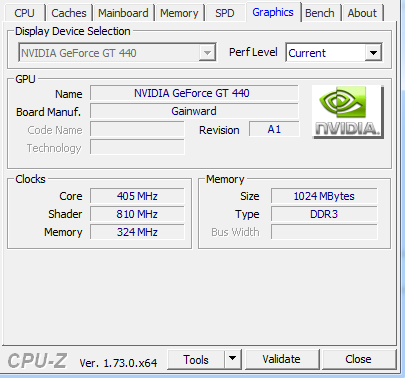Switch to the CPU tab
This screenshot has height=378, width=405.
[x=24, y=13]
